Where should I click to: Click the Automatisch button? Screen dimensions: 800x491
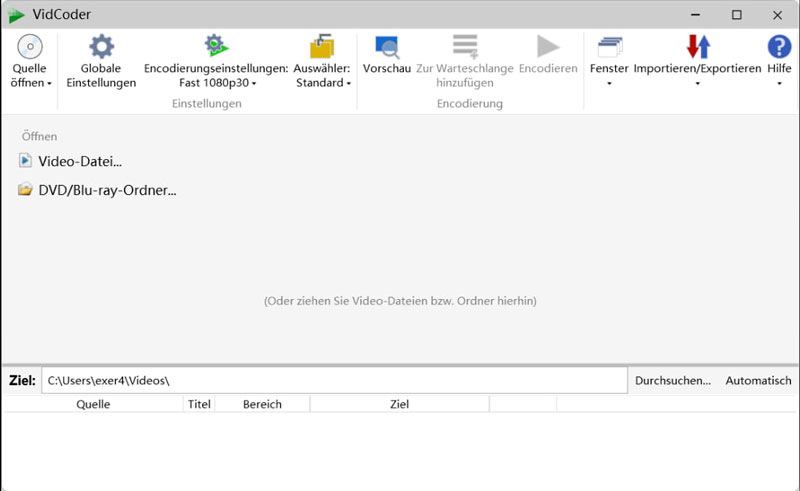click(758, 380)
